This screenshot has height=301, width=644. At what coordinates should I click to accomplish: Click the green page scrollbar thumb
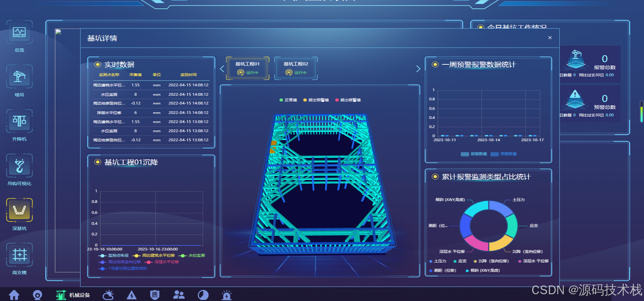click(641, 114)
